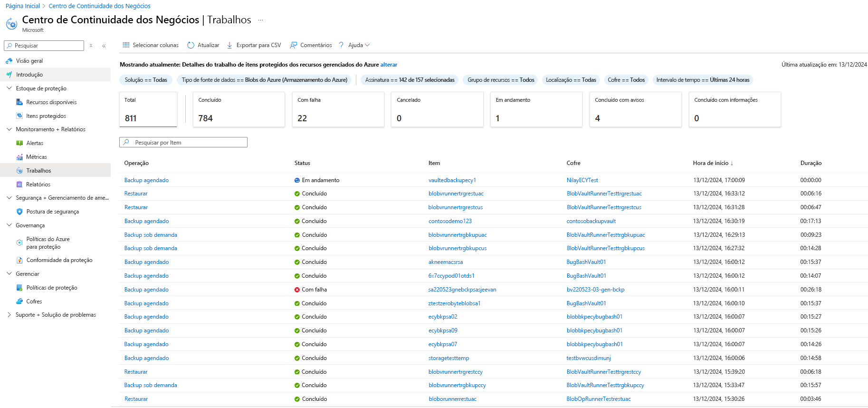868x408 pixels.
Task: Collapse sidebar with double-chevron icon
Action: (104, 46)
